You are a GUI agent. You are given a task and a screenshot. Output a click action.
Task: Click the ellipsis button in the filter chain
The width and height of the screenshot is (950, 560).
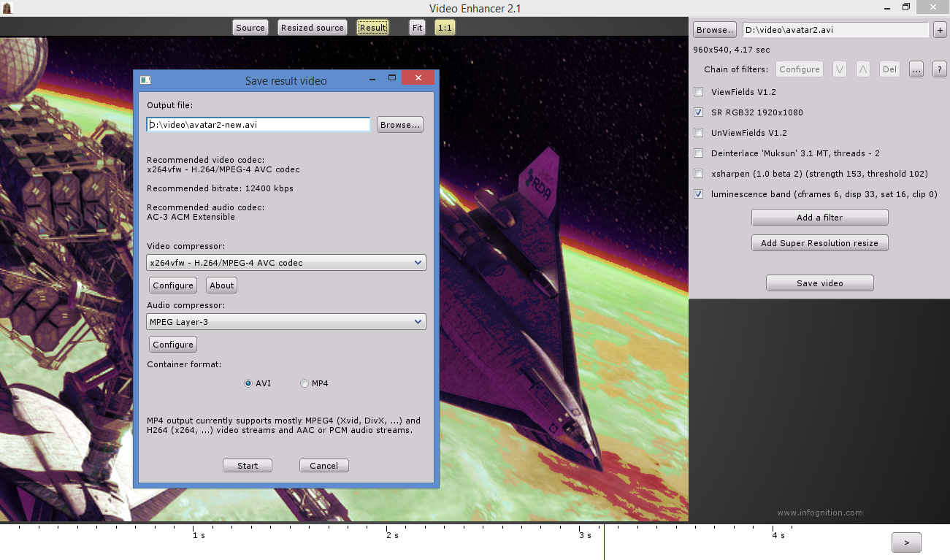[916, 69]
